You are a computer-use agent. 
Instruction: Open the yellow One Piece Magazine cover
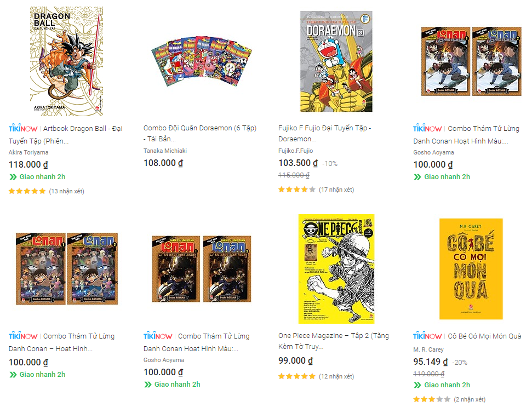(x=336, y=268)
